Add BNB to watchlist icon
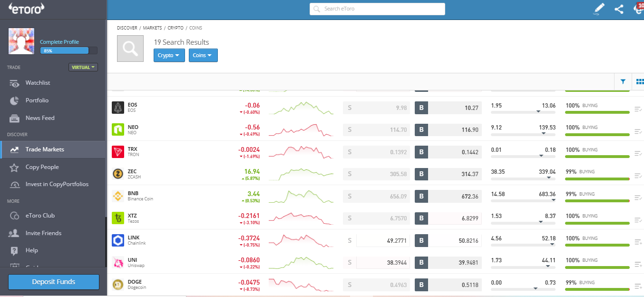 coord(638,198)
